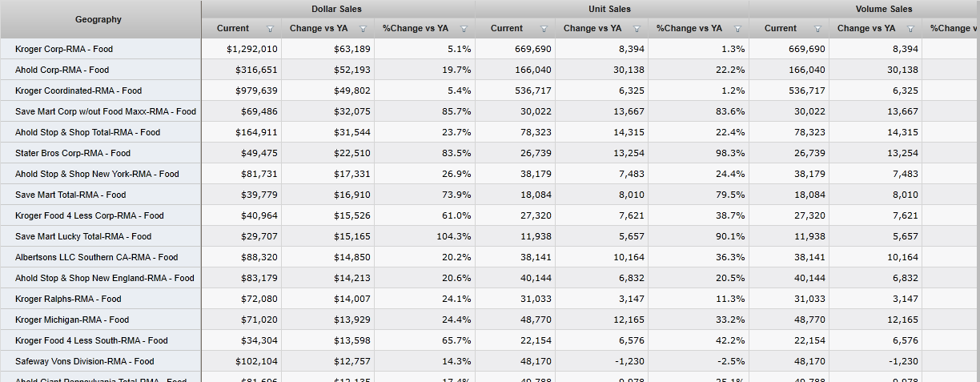Click the $1,292,010 Dollar Sales cell
This screenshot has height=382, width=980.
point(251,49)
